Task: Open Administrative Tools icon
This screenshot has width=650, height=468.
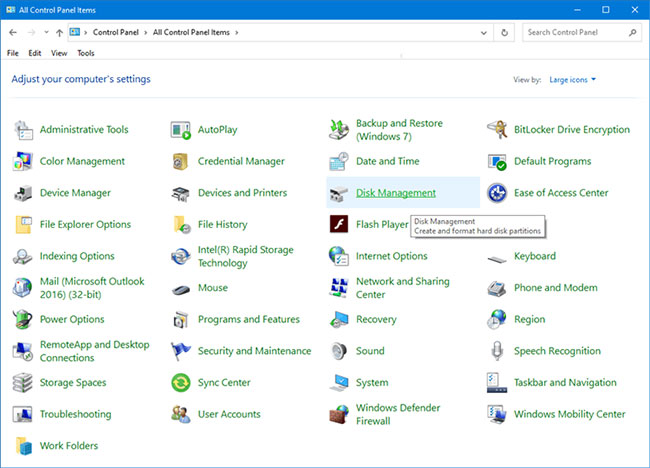Action: pyautogui.click(x=23, y=130)
